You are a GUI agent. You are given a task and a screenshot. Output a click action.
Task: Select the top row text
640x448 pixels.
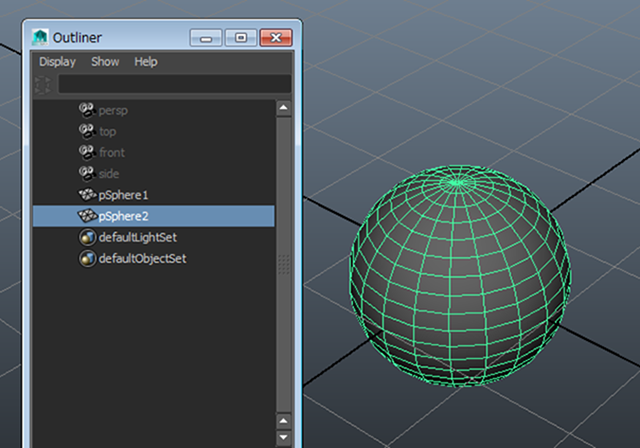point(107,132)
